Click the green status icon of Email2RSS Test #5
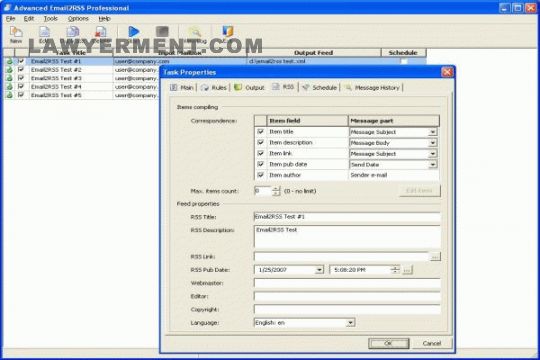This screenshot has height=360, width=540. (10, 95)
